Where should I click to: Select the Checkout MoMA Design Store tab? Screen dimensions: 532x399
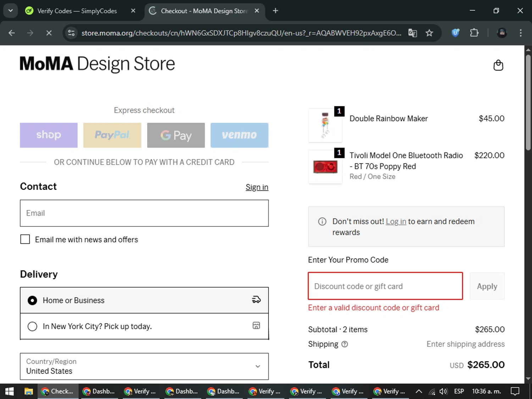(x=204, y=11)
